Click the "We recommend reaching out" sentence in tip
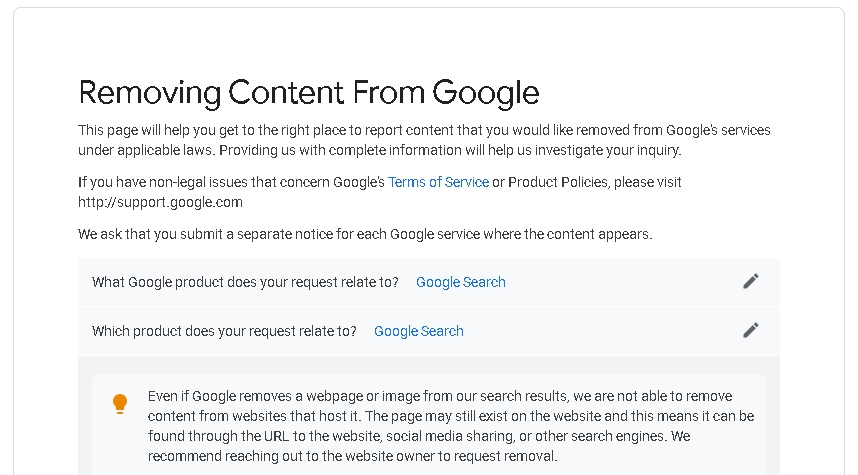The height and width of the screenshot is (475, 858). (352, 456)
